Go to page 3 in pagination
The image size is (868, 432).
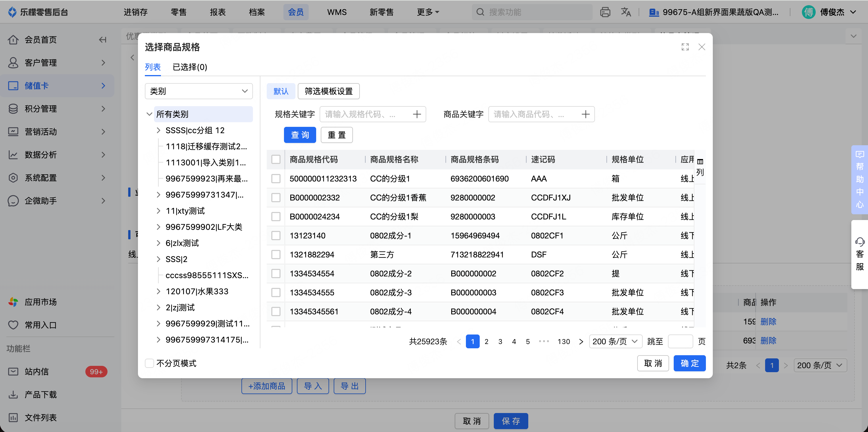(500, 342)
